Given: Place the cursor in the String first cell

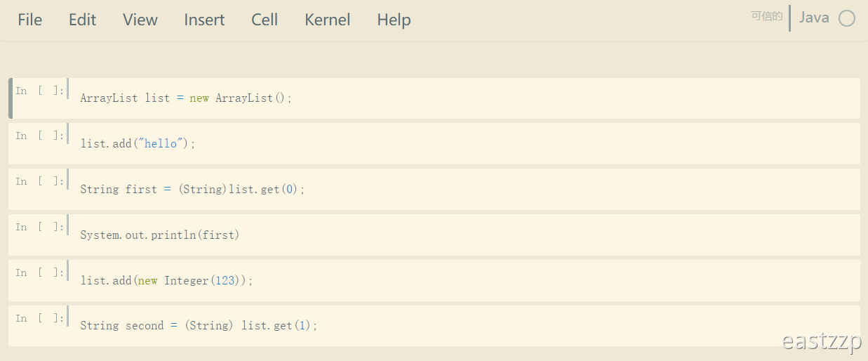Looking at the screenshot, I should coord(464,190).
